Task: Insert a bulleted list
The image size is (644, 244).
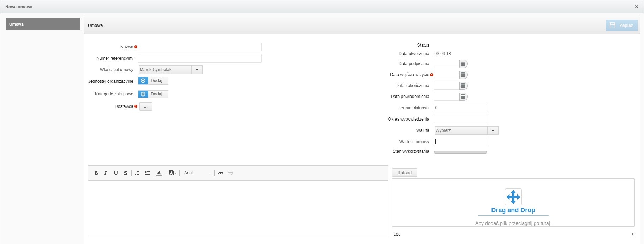Action: [x=147, y=173]
